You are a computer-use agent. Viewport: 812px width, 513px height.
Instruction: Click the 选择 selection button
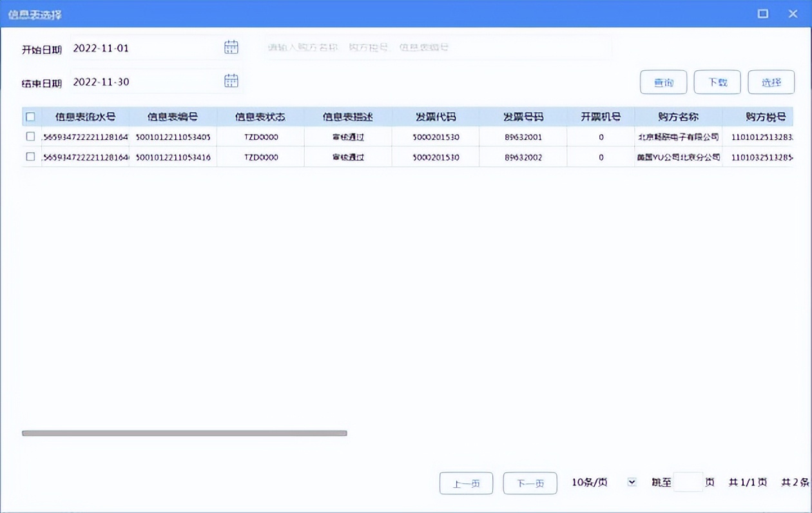[771, 82]
